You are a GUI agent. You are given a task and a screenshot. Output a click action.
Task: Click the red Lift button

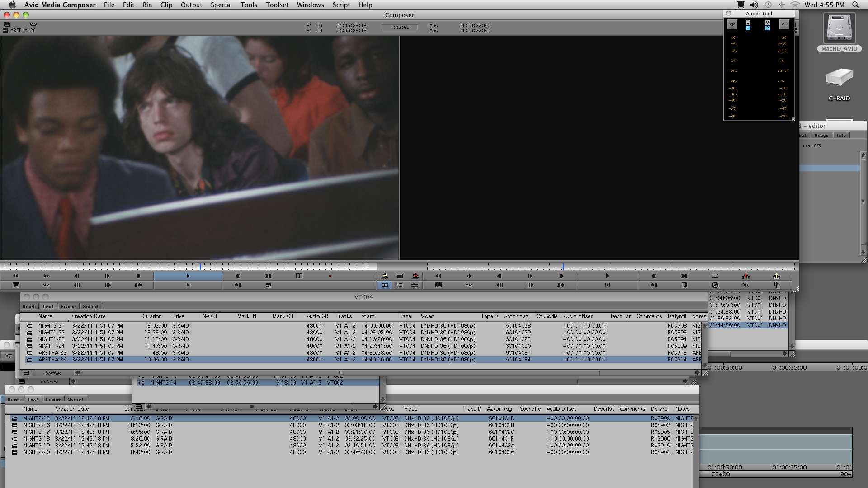[745, 276]
